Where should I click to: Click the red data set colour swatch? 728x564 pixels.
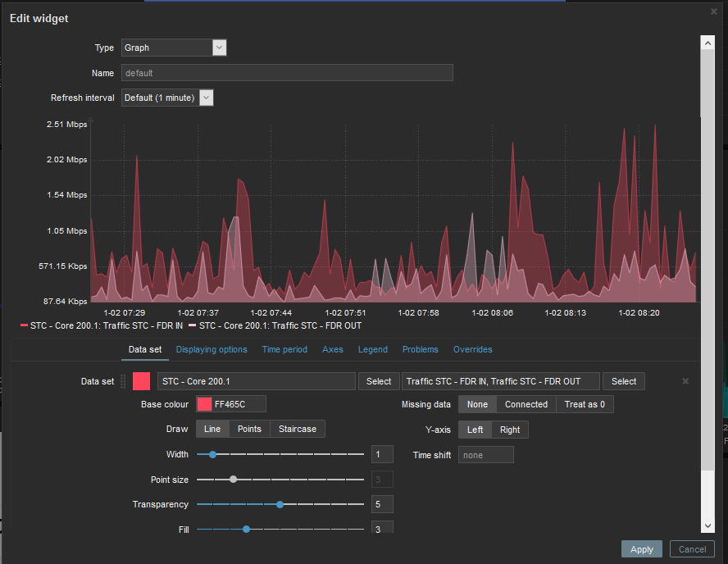coord(141,381)
